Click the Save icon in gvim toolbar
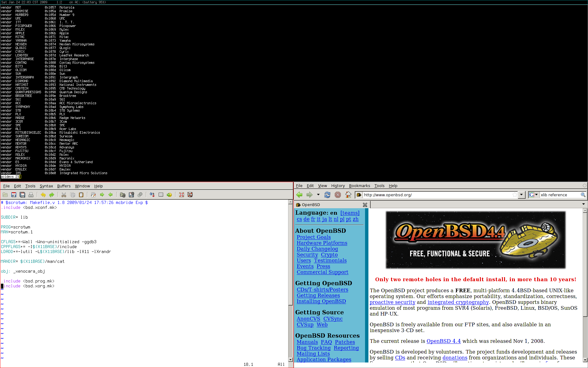 [14, 195]
